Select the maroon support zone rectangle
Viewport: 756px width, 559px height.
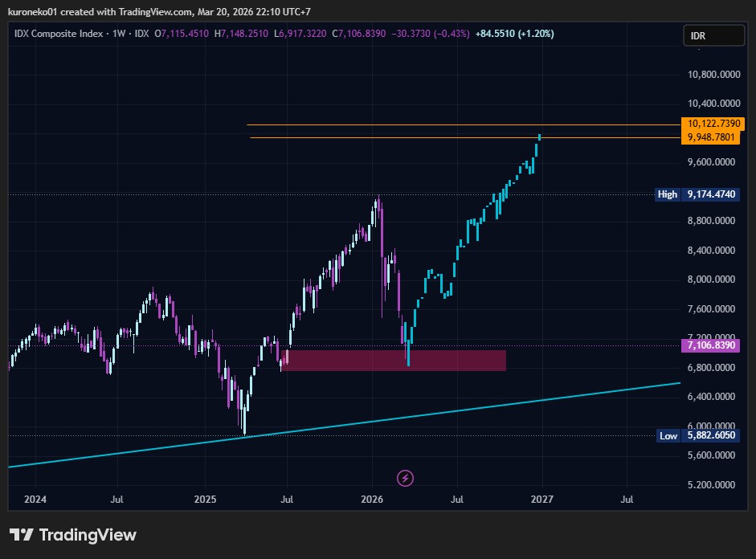click(394, 361)
